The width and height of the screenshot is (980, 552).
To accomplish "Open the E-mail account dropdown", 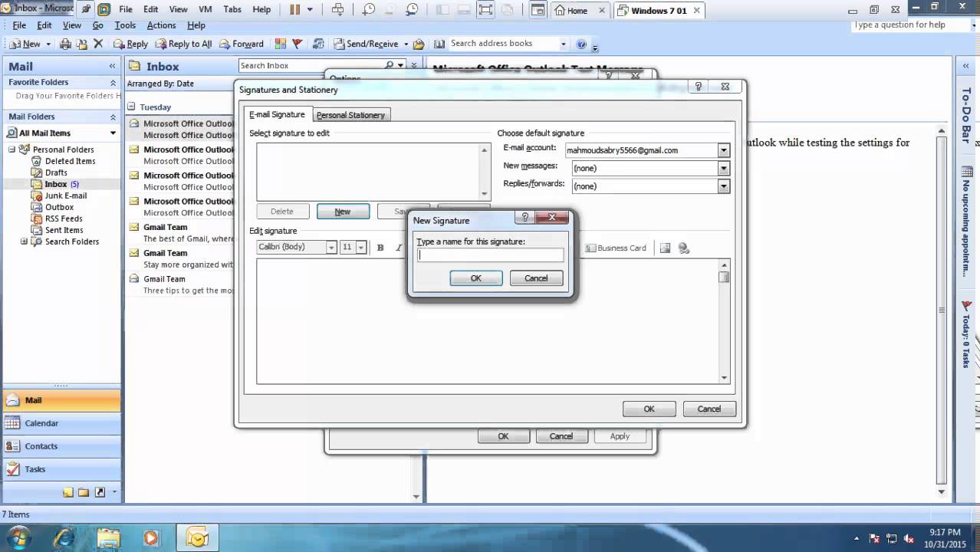I will click(723, 150).
